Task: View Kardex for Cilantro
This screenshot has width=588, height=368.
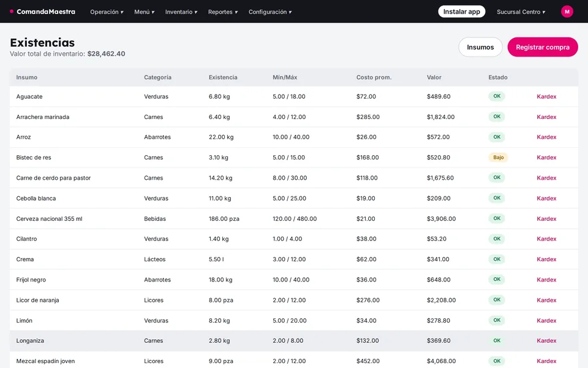Action: (546, 239)
